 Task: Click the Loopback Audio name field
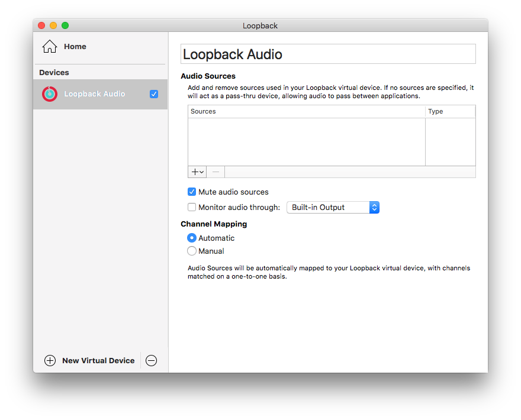coord(328,54)
